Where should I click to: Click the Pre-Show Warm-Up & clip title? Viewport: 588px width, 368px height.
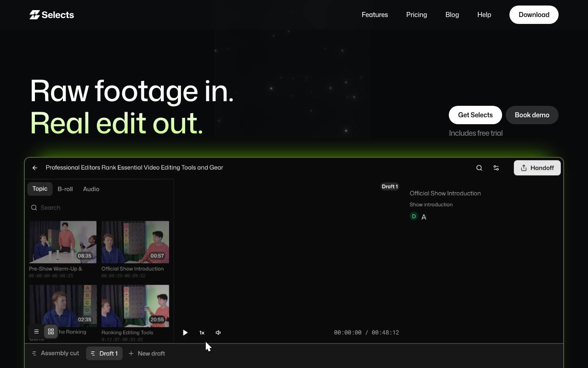pos(56,269)
